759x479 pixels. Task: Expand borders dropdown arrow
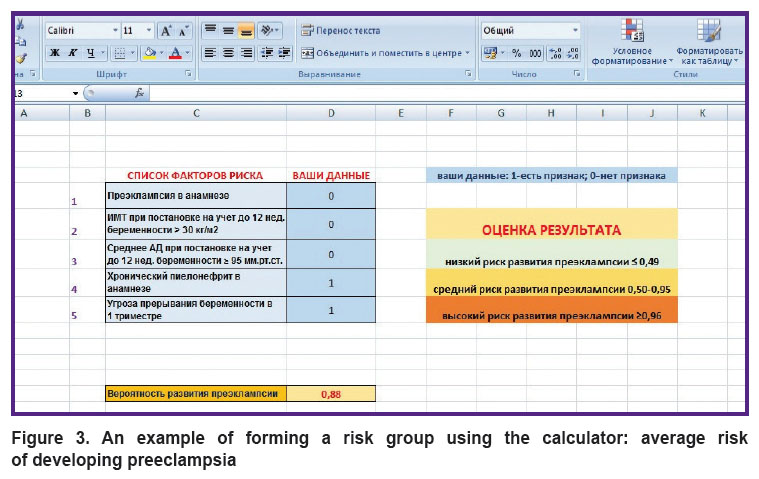[132, 53]
